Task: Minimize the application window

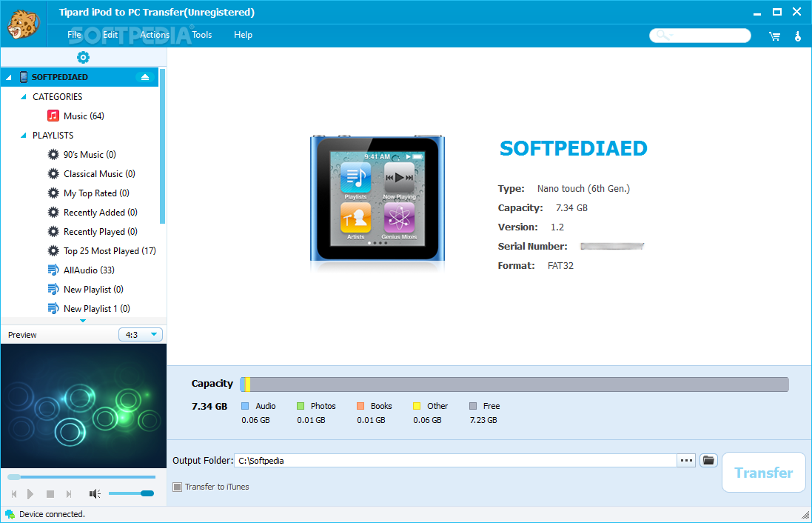Action: tap(757, 13)
